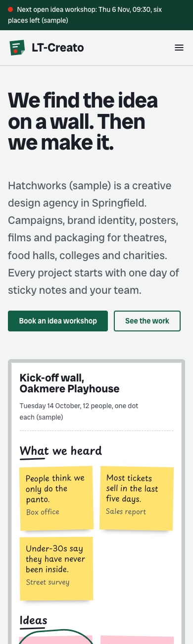The image size is (193, 644).
Task: Click the 'Sales report' source label
Action: [126, 512]
